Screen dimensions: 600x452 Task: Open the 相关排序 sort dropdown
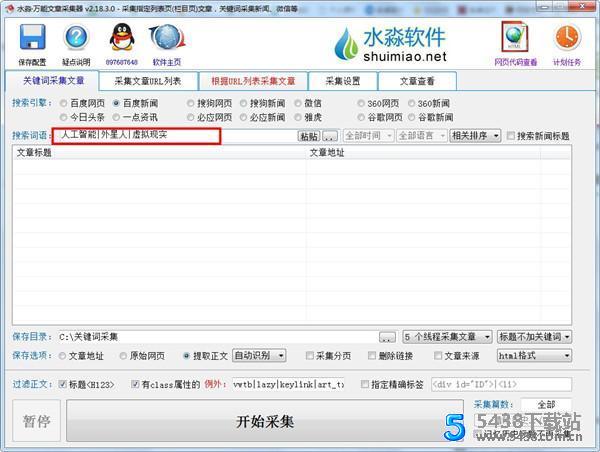coord(475,135)
